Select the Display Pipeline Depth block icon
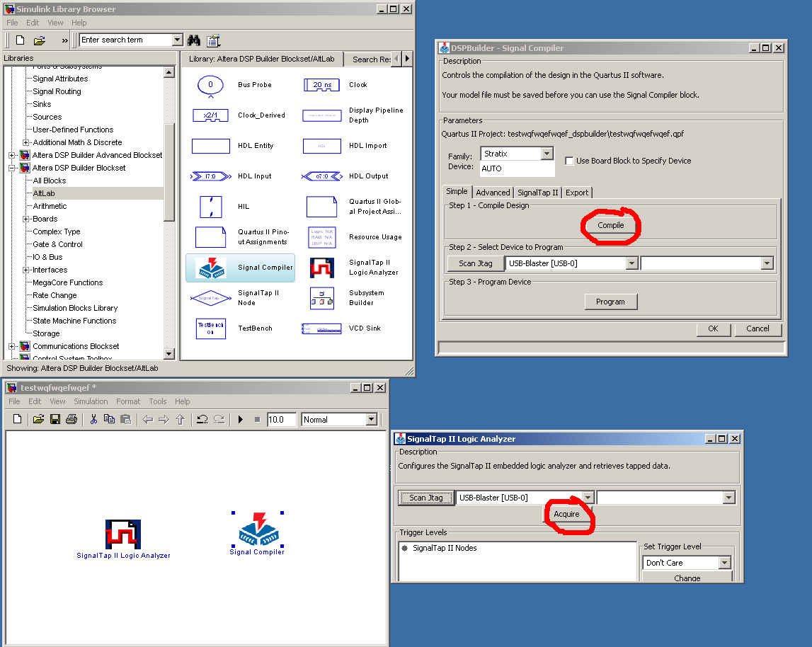The image size is (812, 647). 321,115
